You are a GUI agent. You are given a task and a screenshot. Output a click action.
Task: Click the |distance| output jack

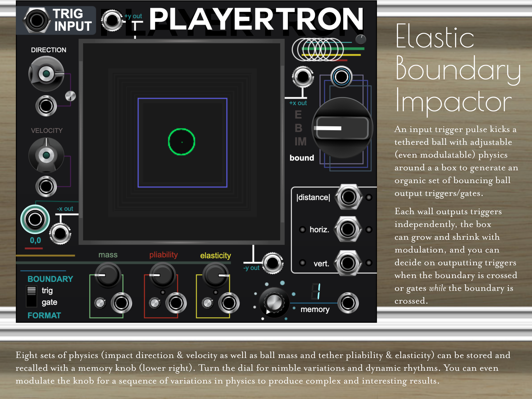click(x=348, y=197)
